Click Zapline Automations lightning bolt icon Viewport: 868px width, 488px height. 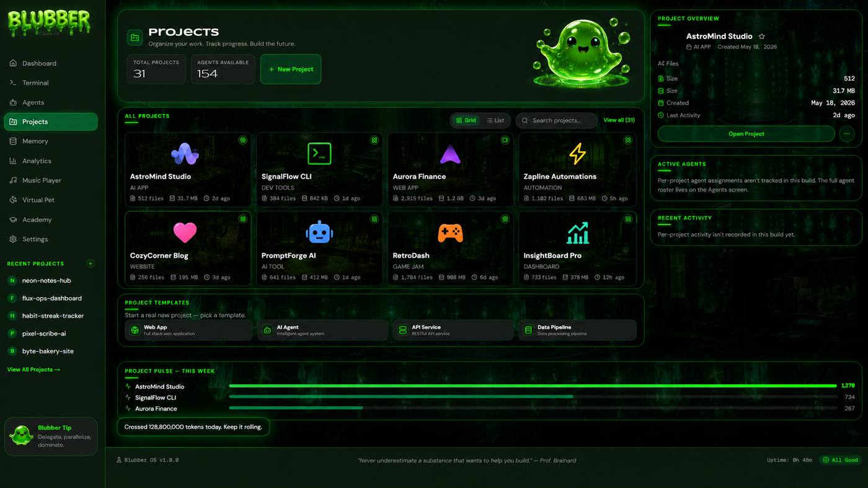(x=577, y=153)
